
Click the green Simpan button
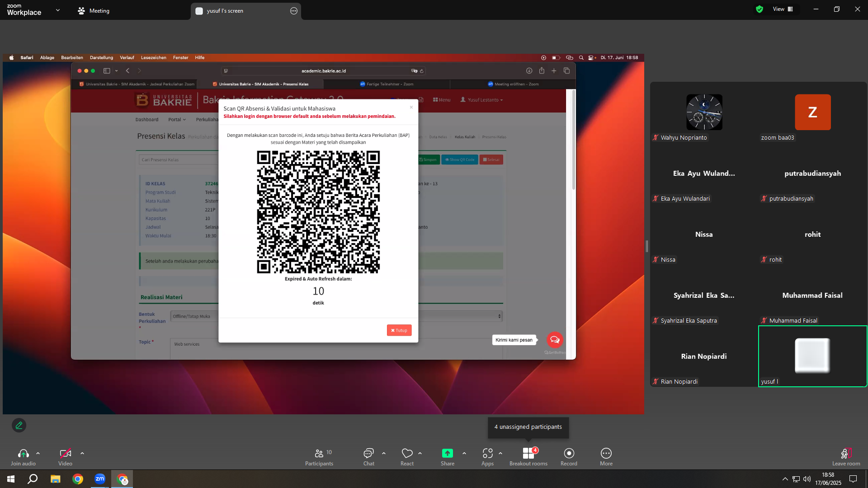point(428,160)
